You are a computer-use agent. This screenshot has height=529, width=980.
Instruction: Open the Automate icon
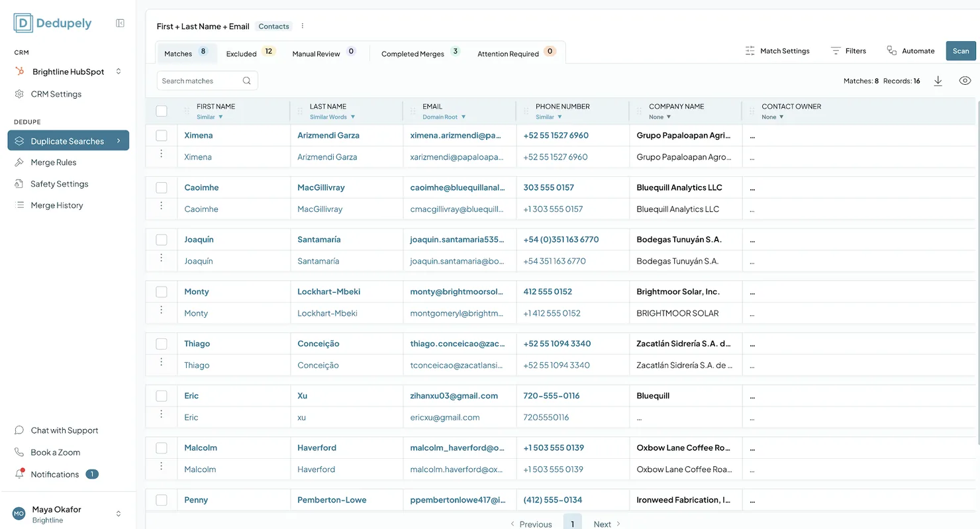(892, 51)
